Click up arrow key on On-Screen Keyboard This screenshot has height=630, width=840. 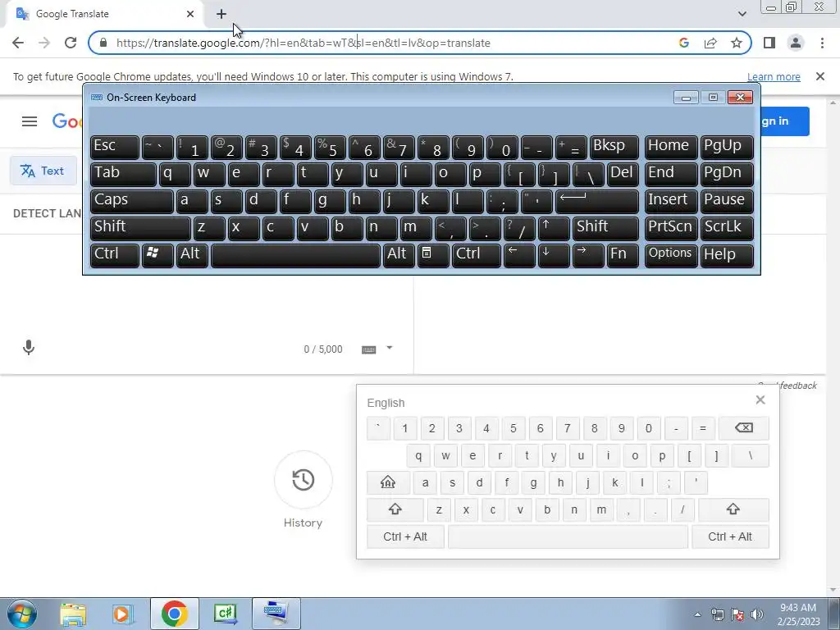point(554,228)
